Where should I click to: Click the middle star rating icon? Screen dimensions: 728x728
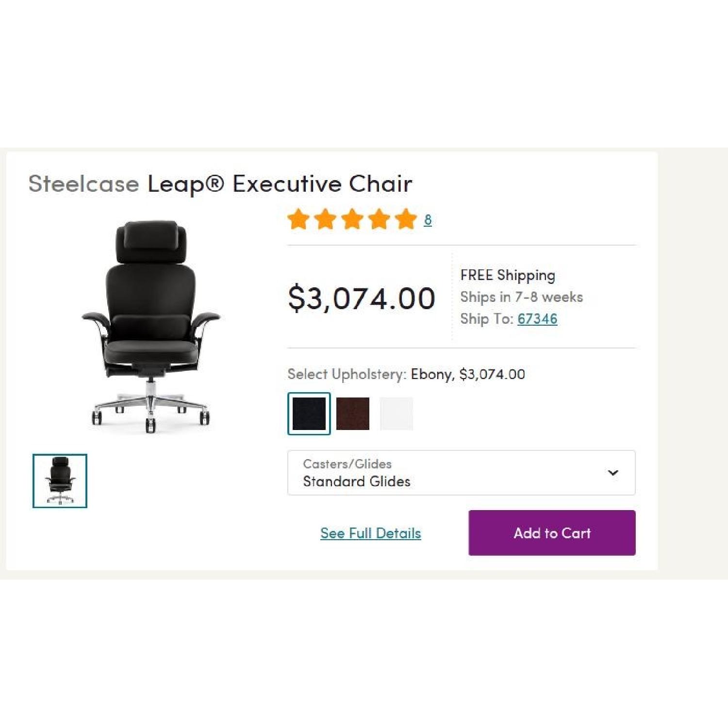point(353,220)
